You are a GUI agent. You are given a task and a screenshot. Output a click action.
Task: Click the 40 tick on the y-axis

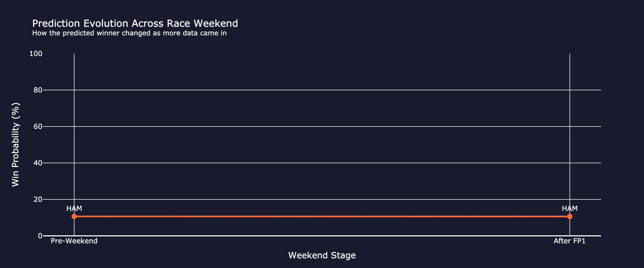38,163
